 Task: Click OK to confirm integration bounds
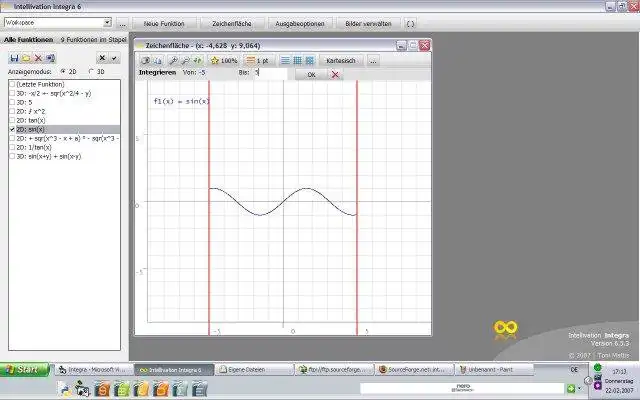click(x=311, y=75)
